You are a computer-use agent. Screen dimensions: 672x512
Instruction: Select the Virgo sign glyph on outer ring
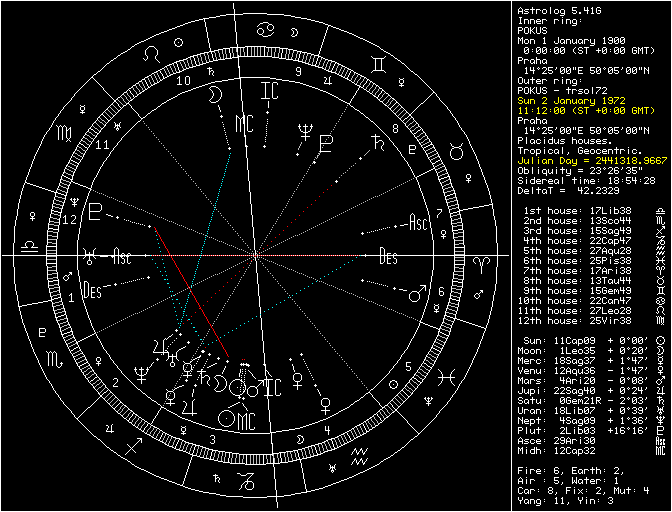point(64,132)
